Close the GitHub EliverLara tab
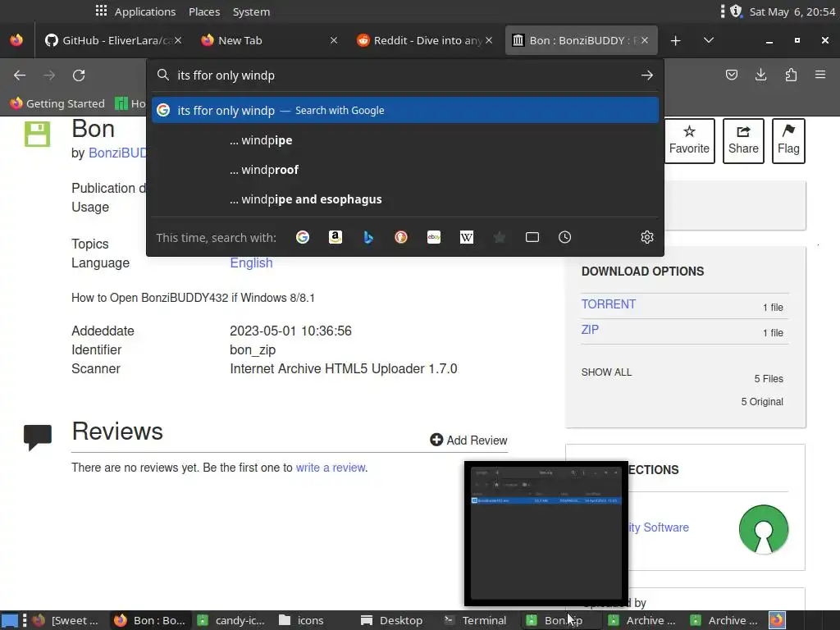 (x=178, y=41)
